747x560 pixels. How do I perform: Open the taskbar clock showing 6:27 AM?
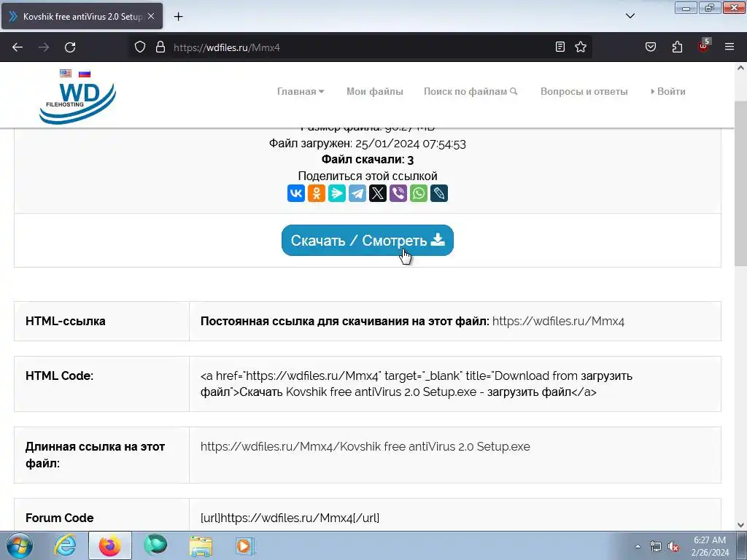point(710,546)
